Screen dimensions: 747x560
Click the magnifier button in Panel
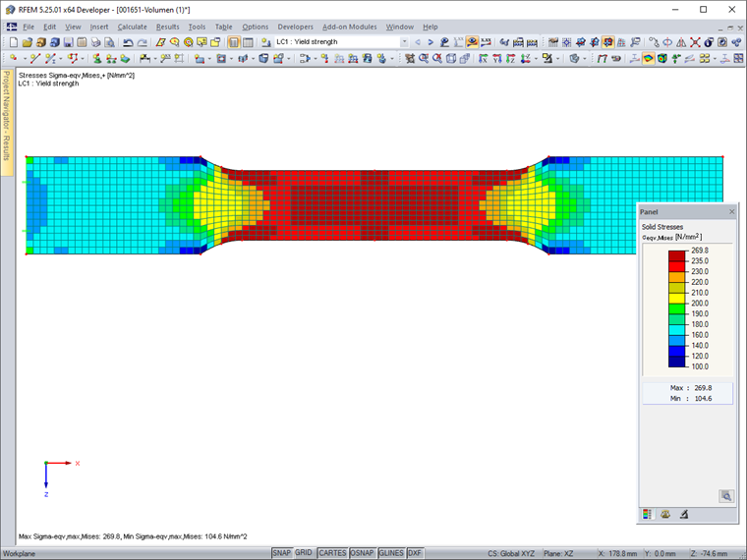(726, 497)
